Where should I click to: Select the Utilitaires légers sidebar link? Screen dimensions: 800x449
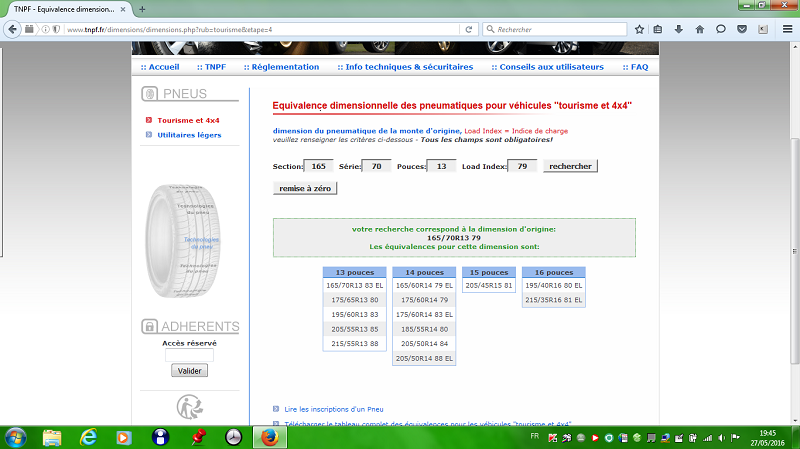(x=189, y=135)
